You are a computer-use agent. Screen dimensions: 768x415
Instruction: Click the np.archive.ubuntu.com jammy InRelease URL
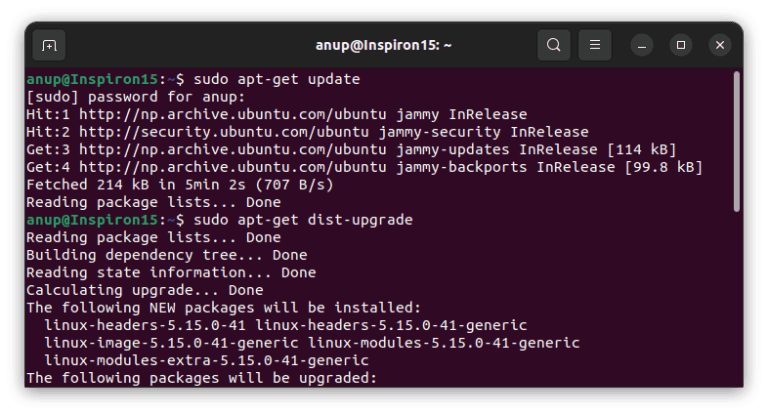[x=233, y=115]
